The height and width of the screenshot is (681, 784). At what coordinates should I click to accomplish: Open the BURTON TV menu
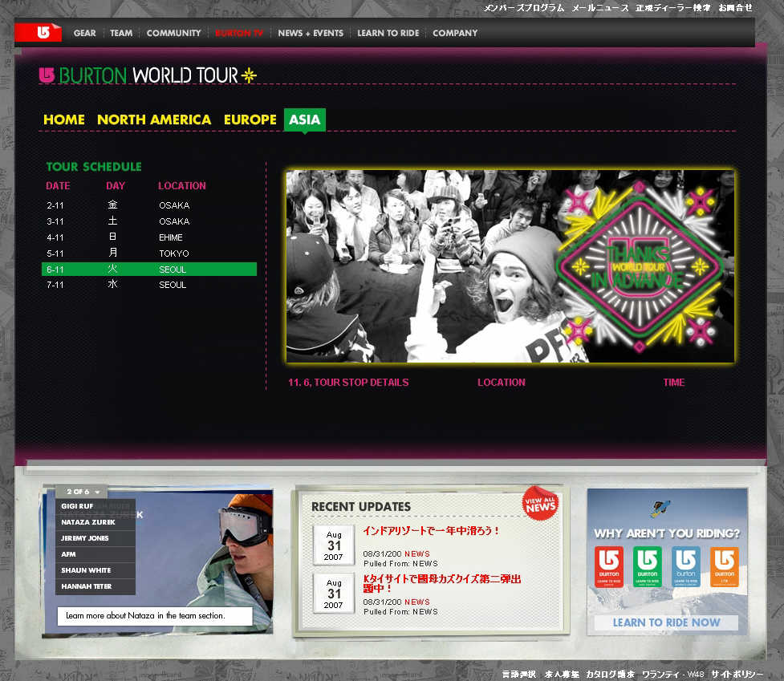coord(239,33)
